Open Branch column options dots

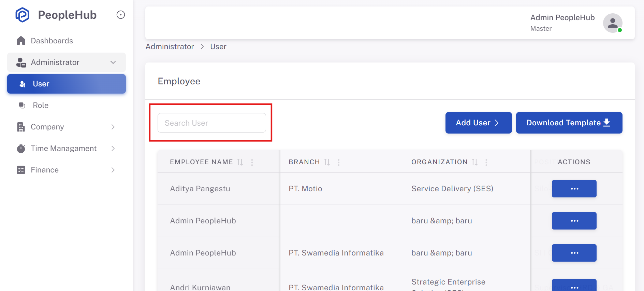click(x=339, y=162)
